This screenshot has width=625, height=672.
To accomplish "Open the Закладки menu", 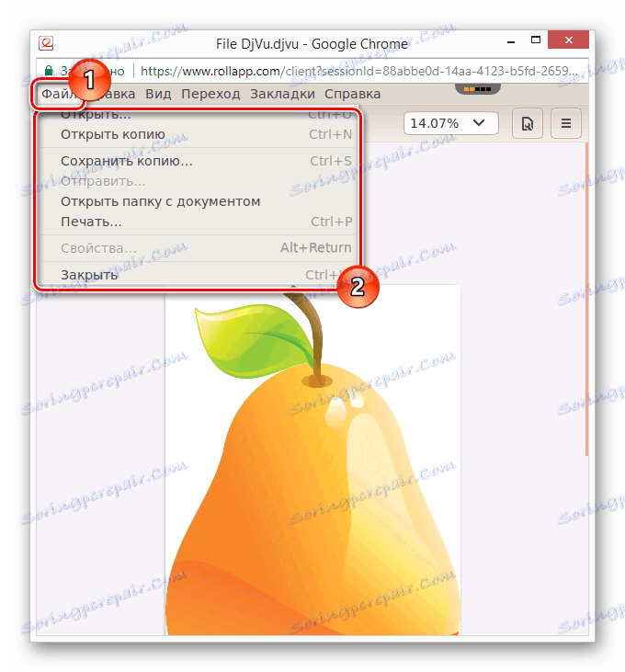I will [282, 94].
